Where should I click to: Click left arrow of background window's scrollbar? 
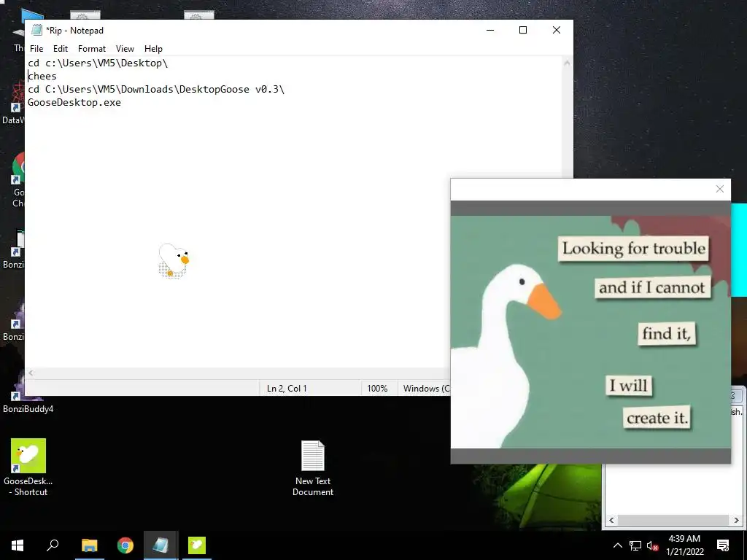(612, 520)
